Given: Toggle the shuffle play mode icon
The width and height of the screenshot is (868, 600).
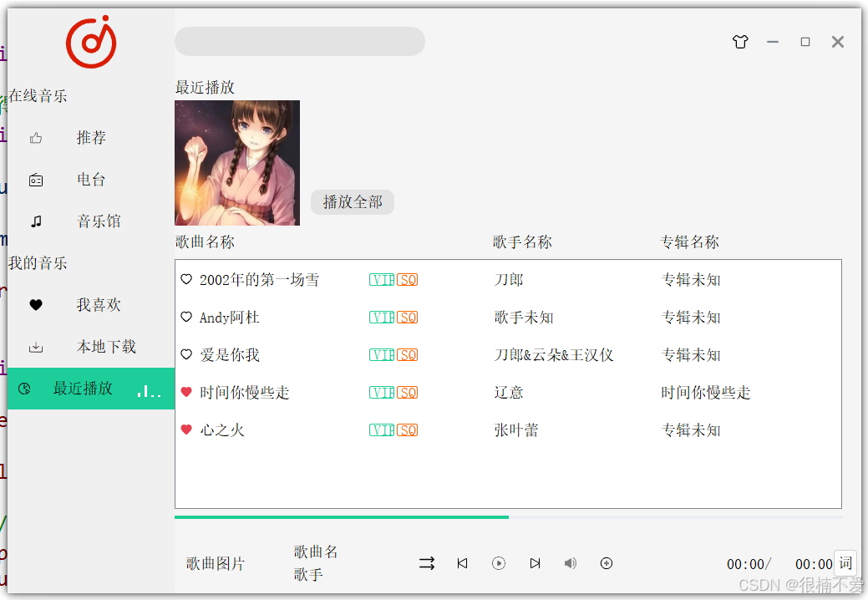Looking at the screenshot, I should [x=427, y=563].
